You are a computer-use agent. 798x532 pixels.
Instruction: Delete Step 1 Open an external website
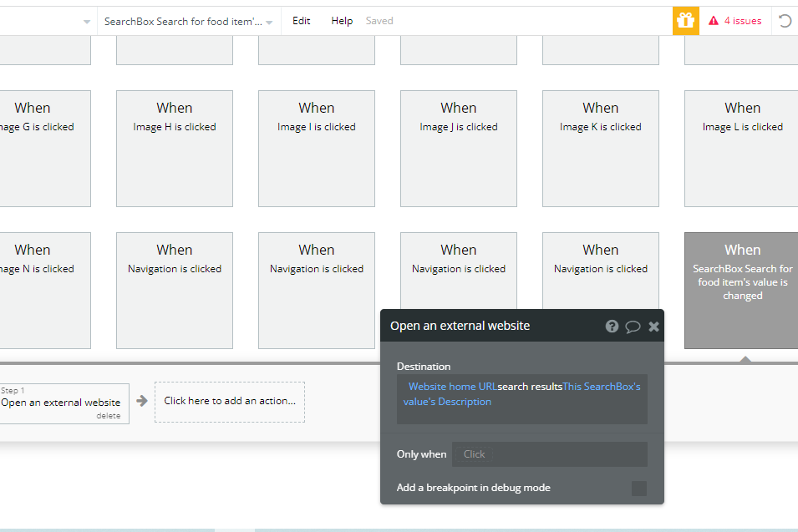tap(109, 416)
